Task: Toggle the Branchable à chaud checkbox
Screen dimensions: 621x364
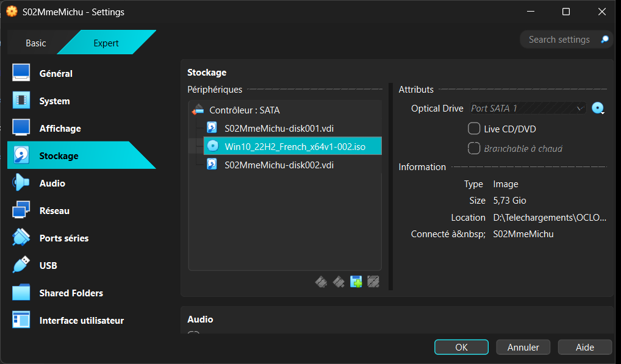Action: coord(474,148)
